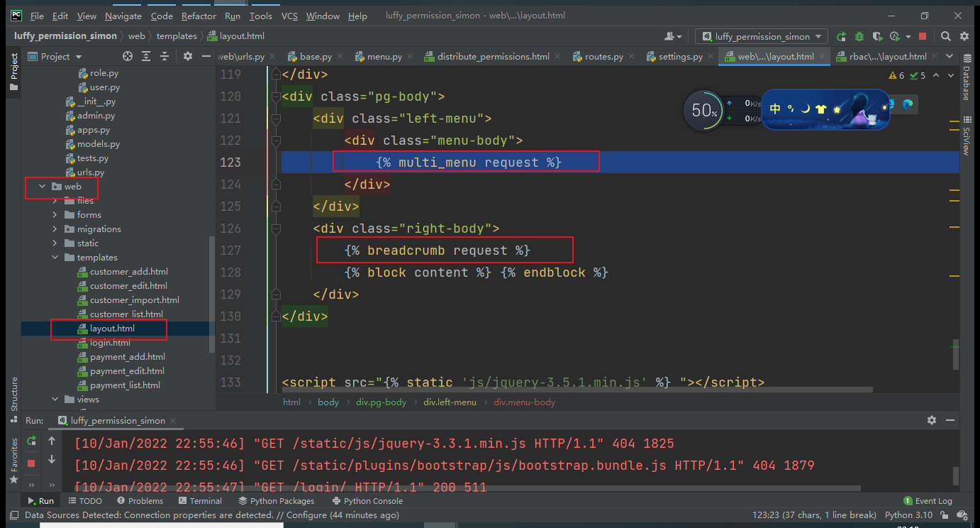Collapse the views folder
Image resolution: width=980 pixels, height=528 pixels.
point(55,400)
